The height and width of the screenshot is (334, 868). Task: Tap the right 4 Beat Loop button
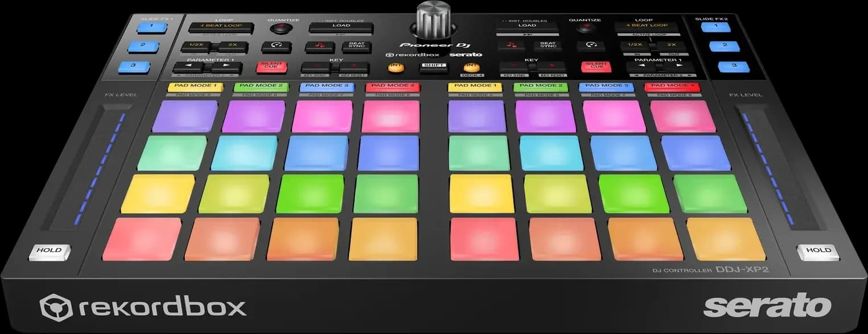coord(647,26)
